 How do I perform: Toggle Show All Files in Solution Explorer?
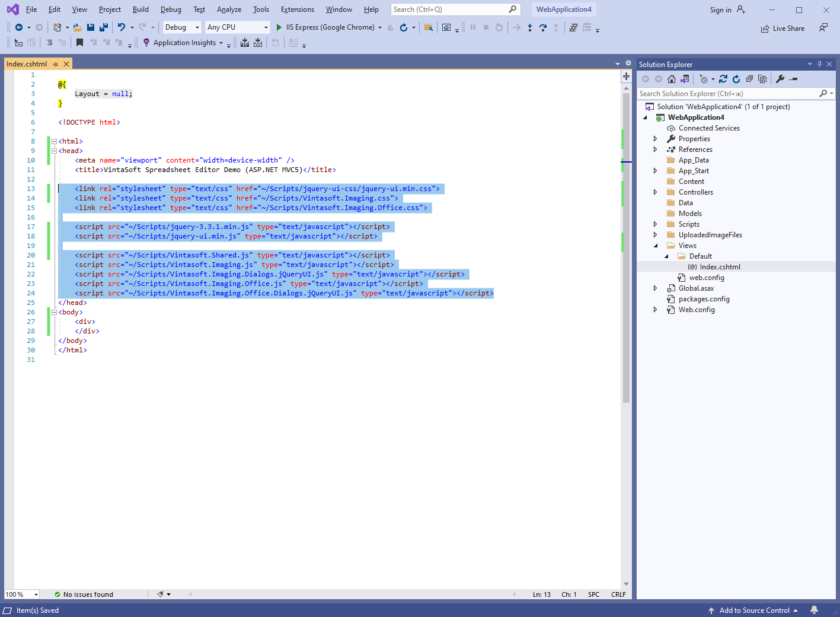[762, 79]
